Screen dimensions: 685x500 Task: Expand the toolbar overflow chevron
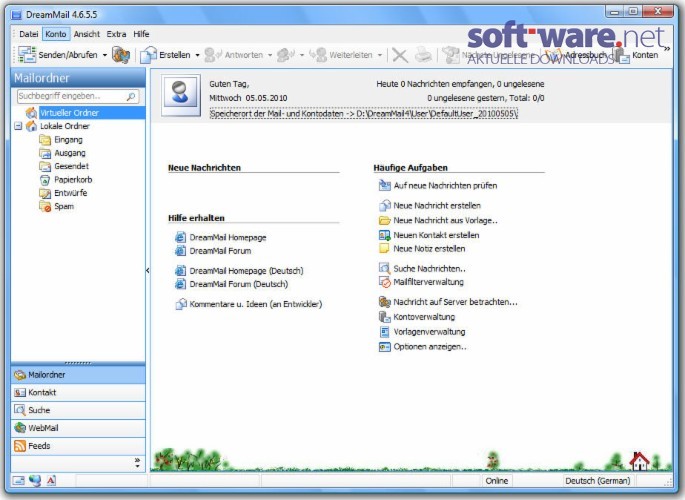667,49
